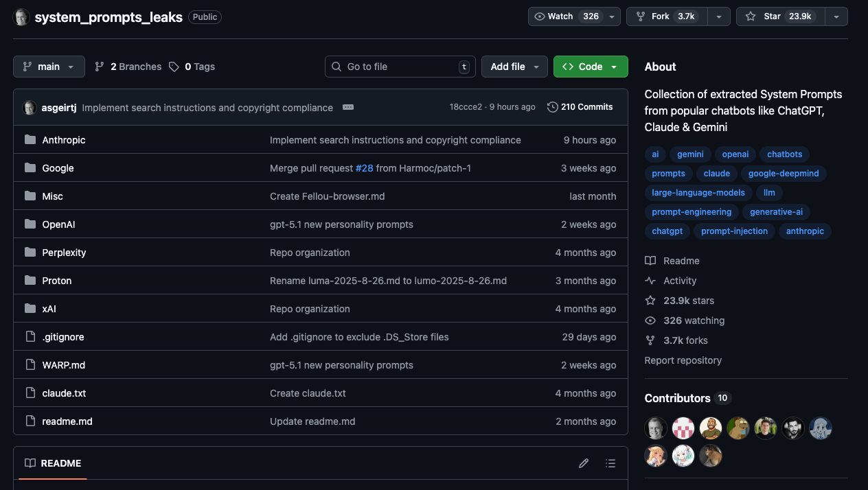Open the main branch switcher dropdown
The width and height of the screenshot is (868, 490).
[49, 67]
